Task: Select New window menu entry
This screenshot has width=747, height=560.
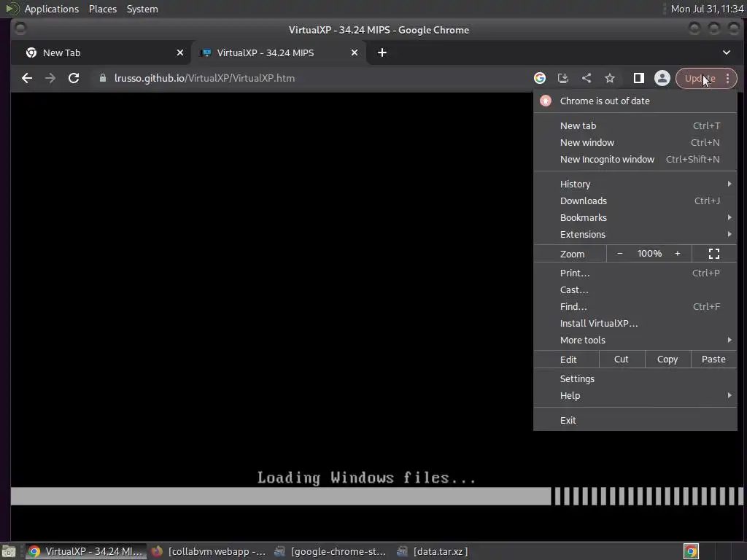Action: coord(635,142)
